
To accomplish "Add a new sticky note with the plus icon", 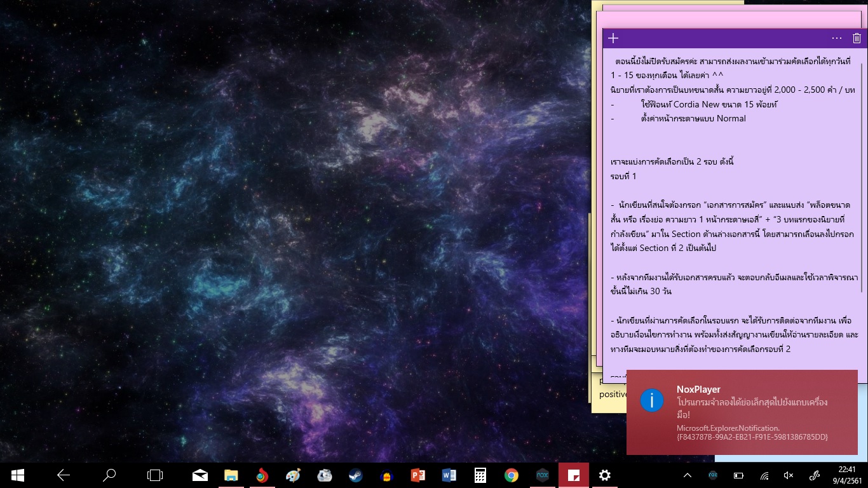I will click(613, 38).
